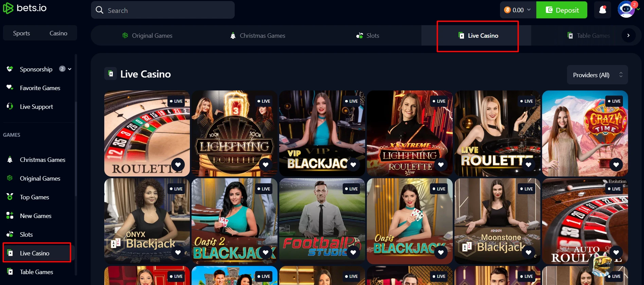Favorite Auto Roulette via heart icon
The image size is (644, 285).
pos(616,252)
